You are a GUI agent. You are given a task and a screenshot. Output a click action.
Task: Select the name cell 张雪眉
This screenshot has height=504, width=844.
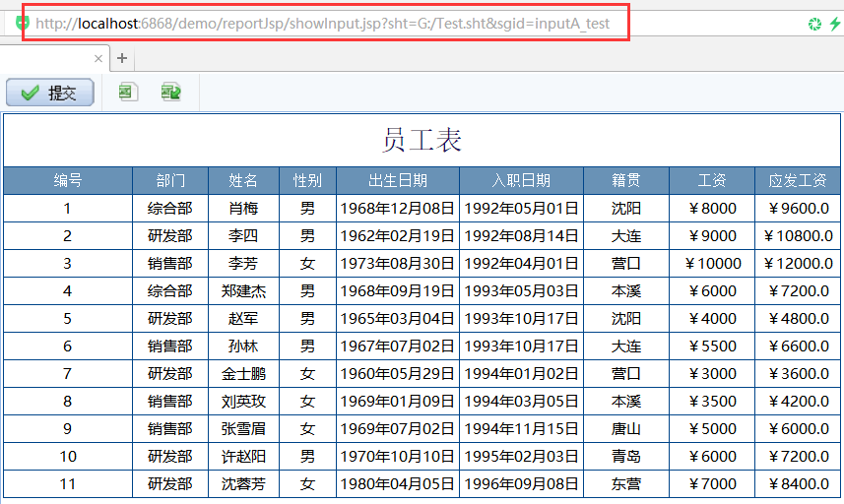[x=243, y=429]
